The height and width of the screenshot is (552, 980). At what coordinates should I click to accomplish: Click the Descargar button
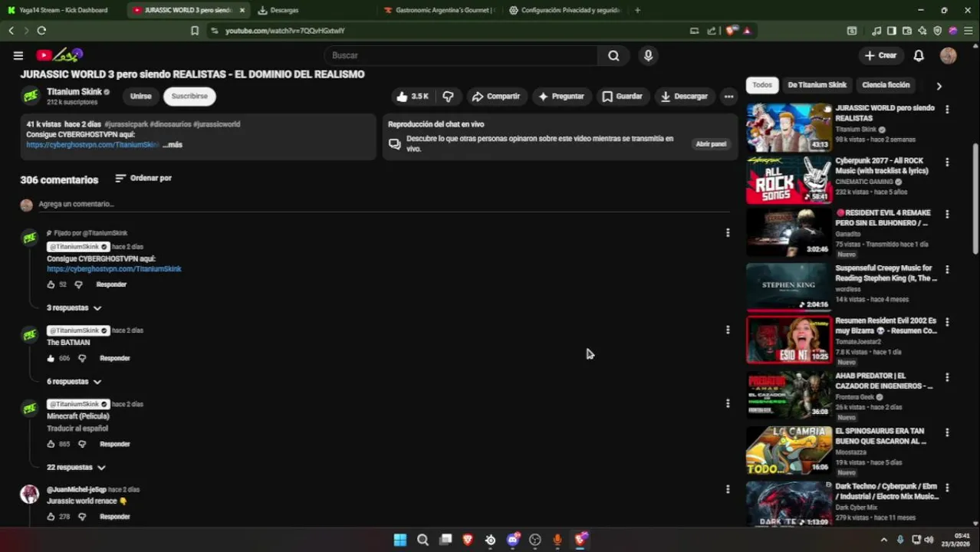click(684, 97)
